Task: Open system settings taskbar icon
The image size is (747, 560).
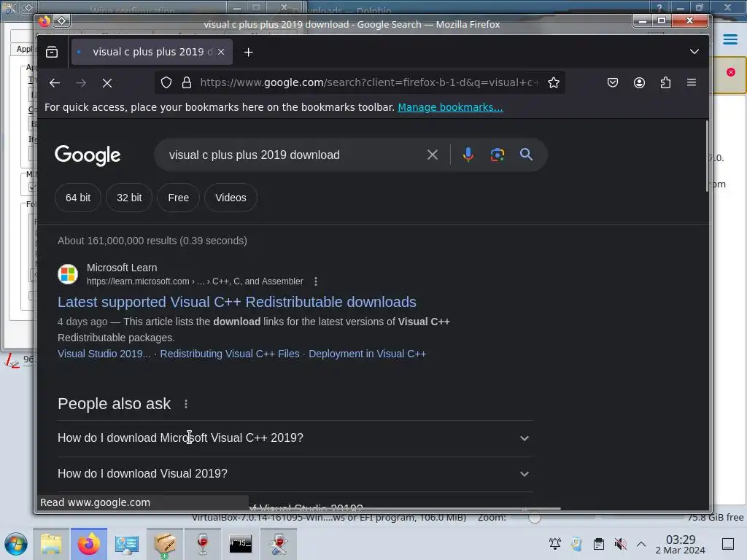Action: click(x=127, y=544)
